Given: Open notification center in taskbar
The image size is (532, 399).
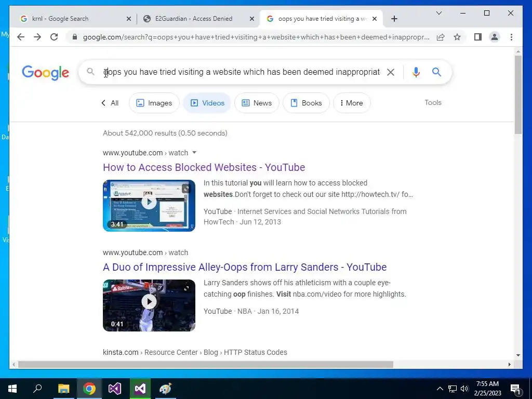Looking at the screenshot, I should 515,389.
